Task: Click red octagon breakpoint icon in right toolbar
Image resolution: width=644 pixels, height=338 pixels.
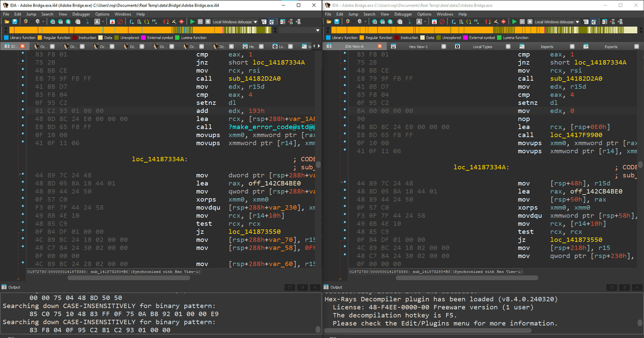Action: (x=503, y=22)
